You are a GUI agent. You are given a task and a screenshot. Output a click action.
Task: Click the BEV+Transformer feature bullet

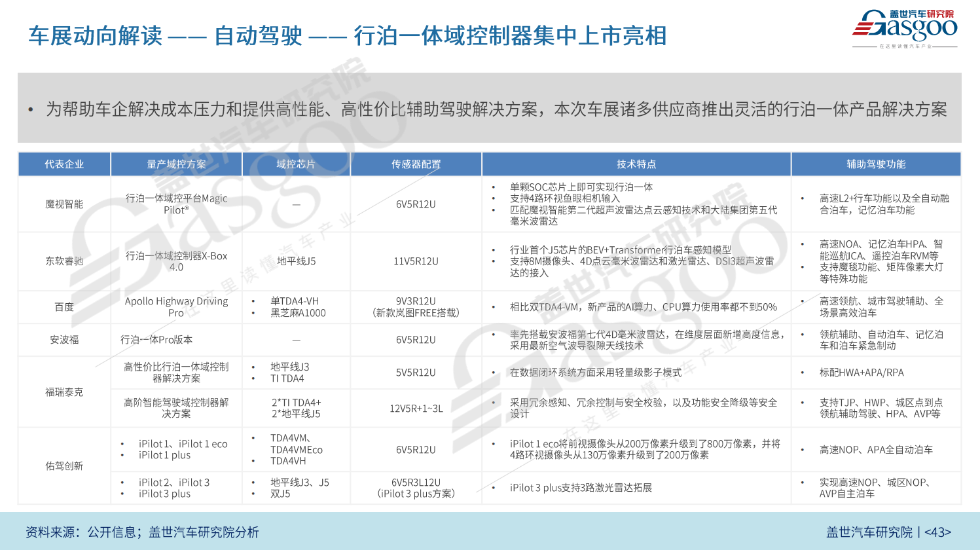[621, 249]
